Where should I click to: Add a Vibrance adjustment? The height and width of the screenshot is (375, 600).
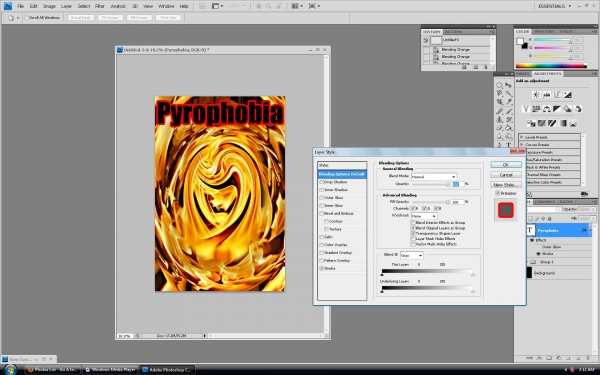coord(526,109)
